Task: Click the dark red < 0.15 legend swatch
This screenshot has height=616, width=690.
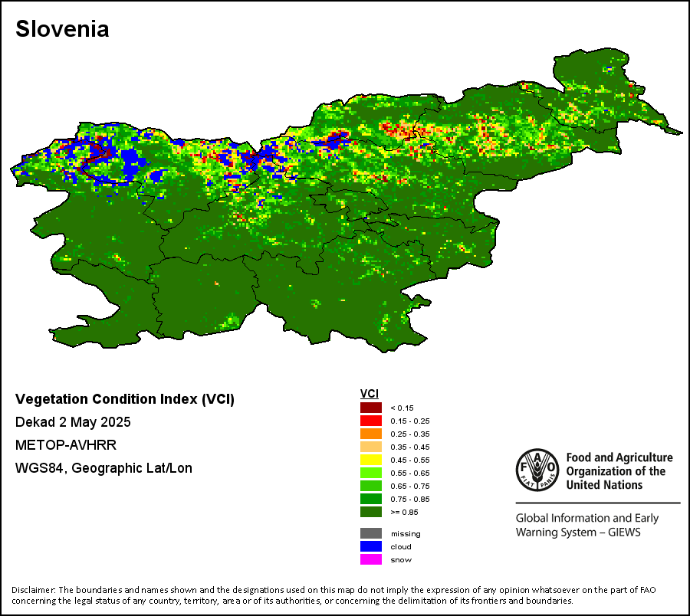Action: [371, 408]
